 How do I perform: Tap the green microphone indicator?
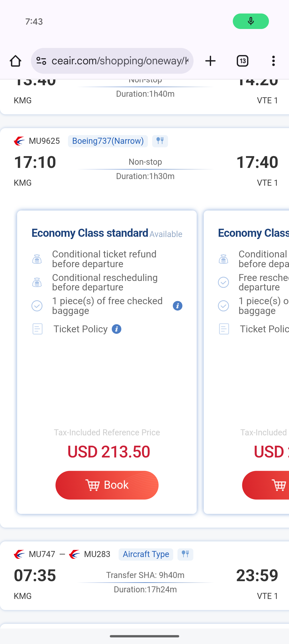(251, 21)
